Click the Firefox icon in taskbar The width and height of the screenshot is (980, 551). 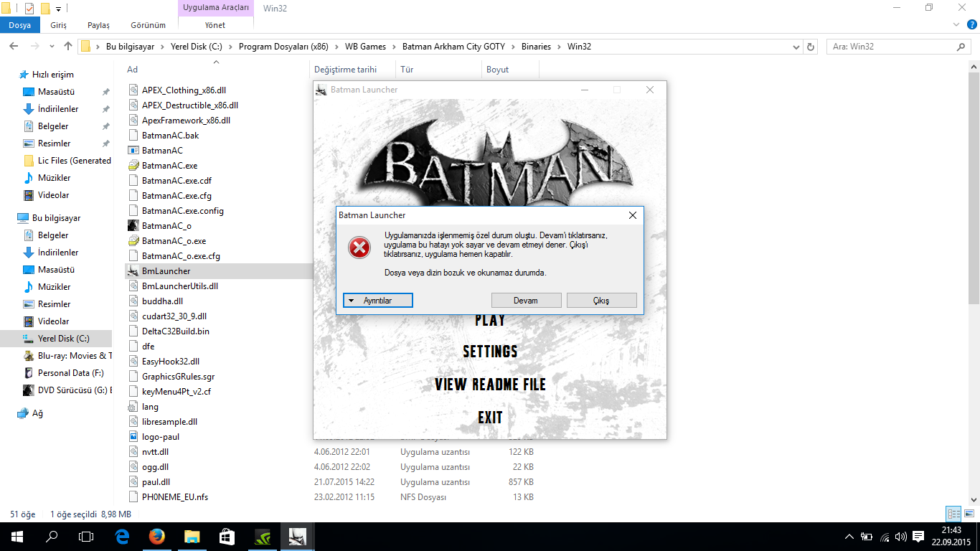[x=156, y=536]
